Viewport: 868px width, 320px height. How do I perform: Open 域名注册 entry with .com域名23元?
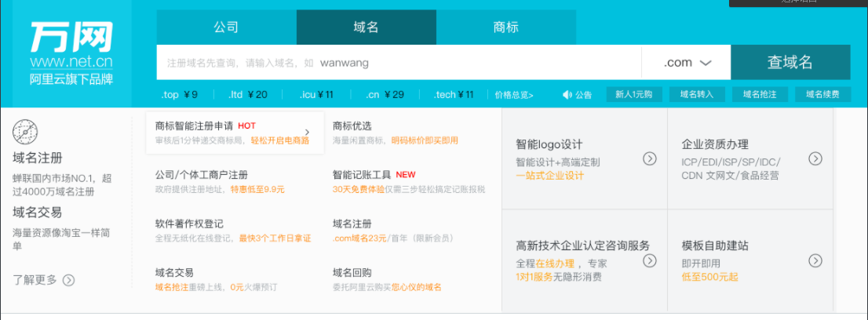[352, 224]
